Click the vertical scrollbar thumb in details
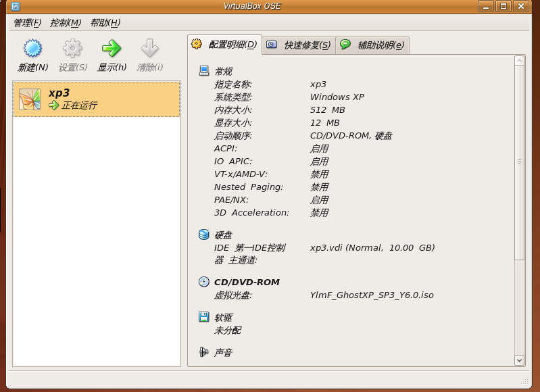The image size is (540, 392). [519, 162]
